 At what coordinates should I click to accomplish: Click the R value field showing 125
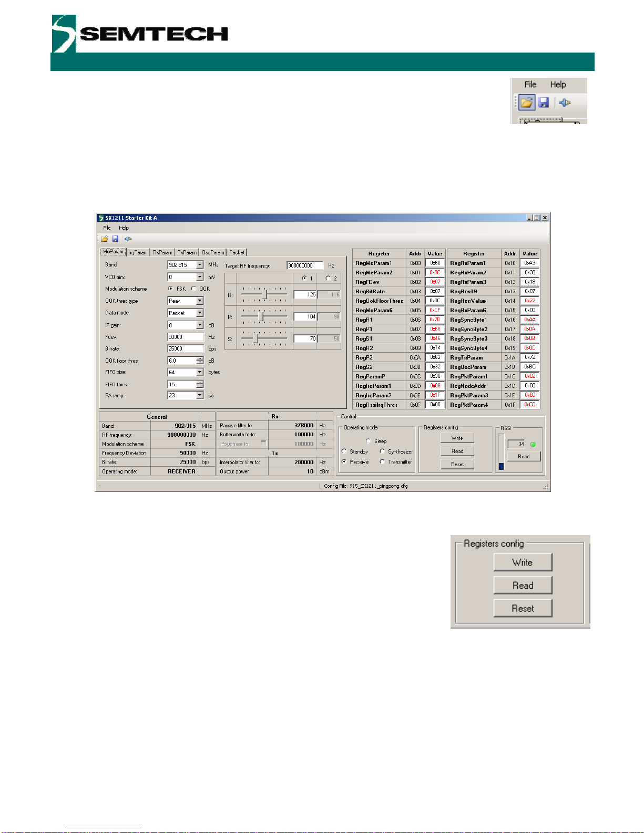[x=305, y=295]
